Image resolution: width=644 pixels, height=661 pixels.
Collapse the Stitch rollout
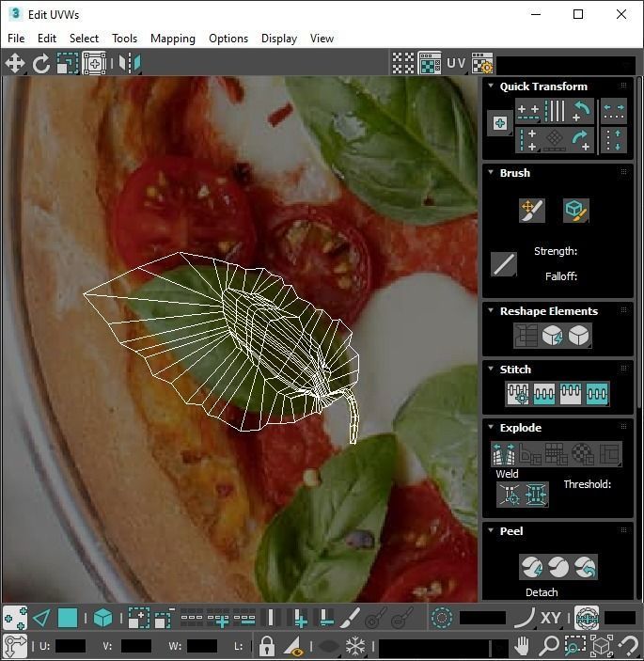click(491, 369)
